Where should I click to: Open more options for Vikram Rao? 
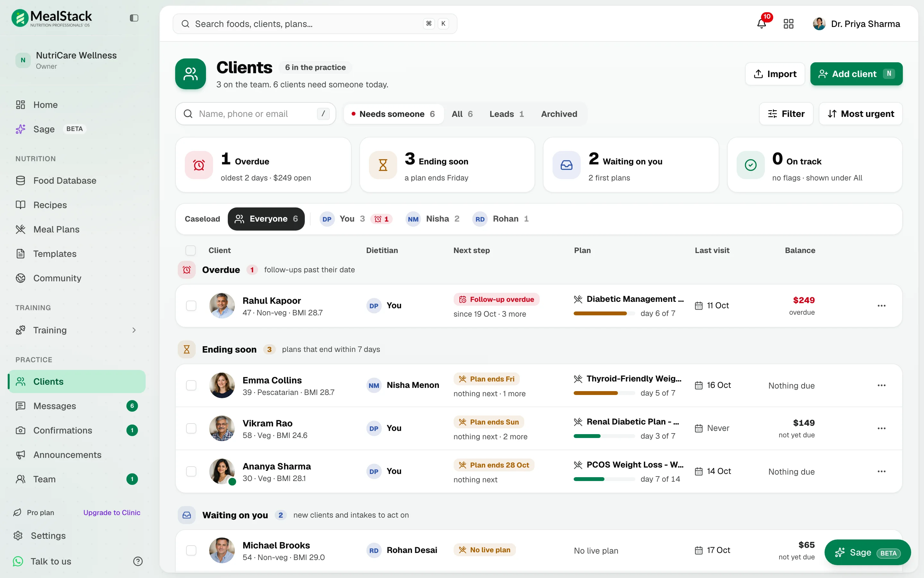[x=882, y=428]
